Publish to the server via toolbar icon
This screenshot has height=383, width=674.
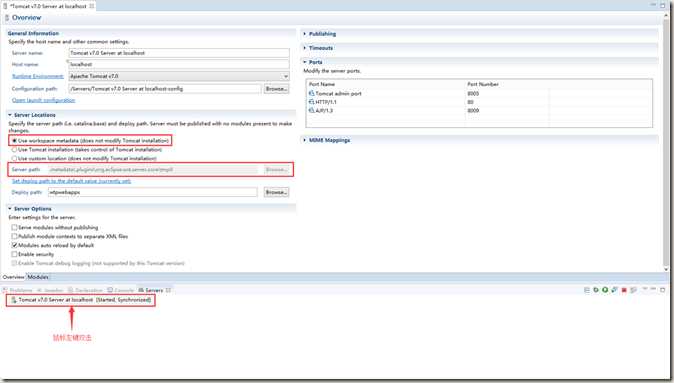coord(634,290)
